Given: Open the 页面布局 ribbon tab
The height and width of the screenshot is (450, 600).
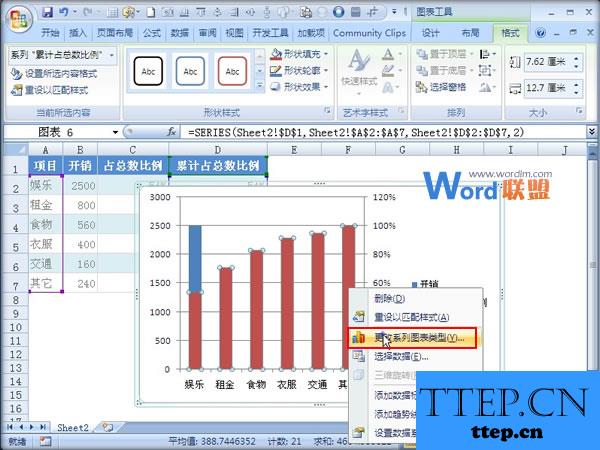Looking at the screenshot, I should pos(115,33).
